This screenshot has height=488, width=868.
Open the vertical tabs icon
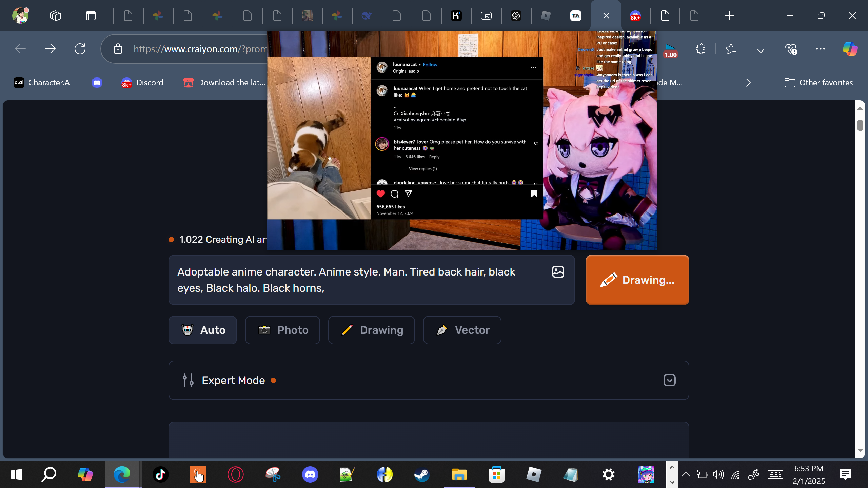click(91, 16)
